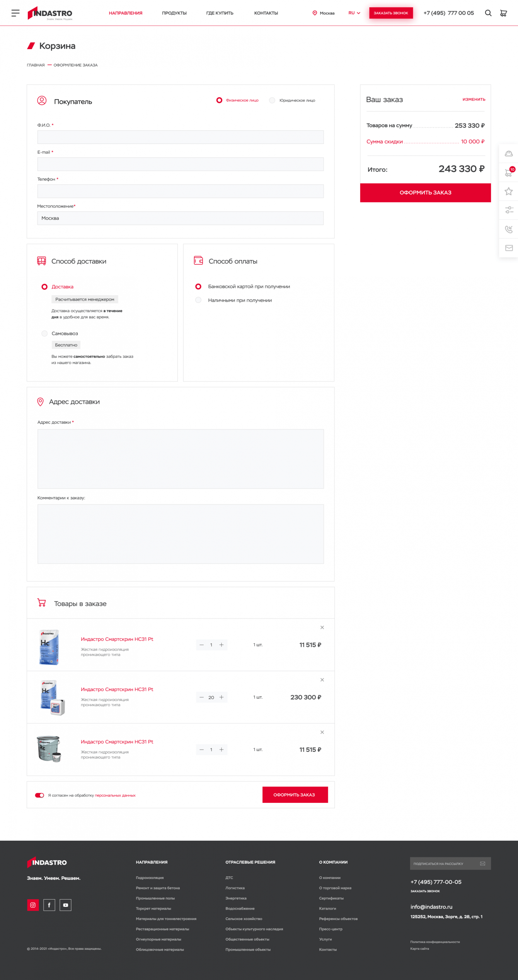The height and width of the screenshot is (980, 518).
Task: Click ОФОРМИТЬ ЗАКАЗ beside the consent toggle
Action: [295, 795]
